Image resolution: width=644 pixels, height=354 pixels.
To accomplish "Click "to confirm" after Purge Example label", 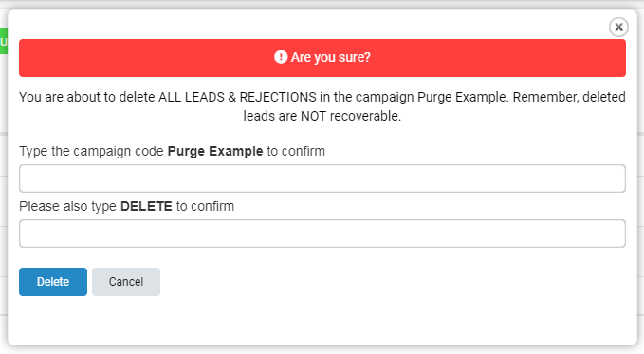I will (296, 151).
